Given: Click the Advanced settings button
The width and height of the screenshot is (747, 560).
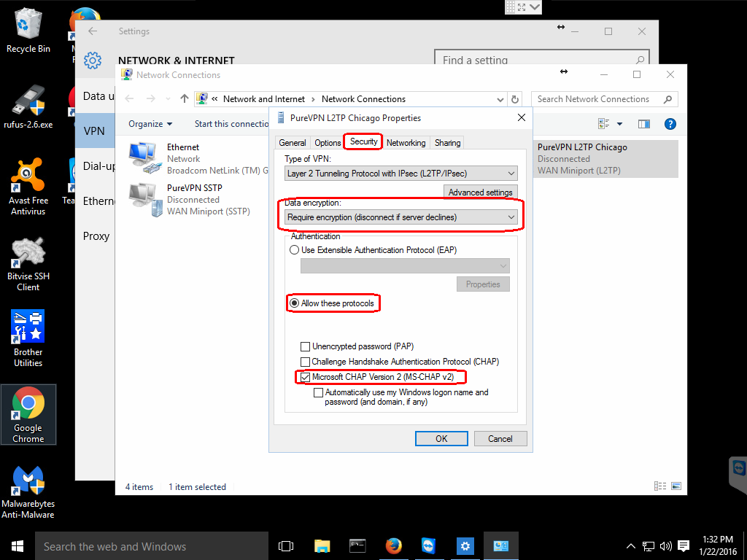Looking at the screenshot, I should pos(480,192).
